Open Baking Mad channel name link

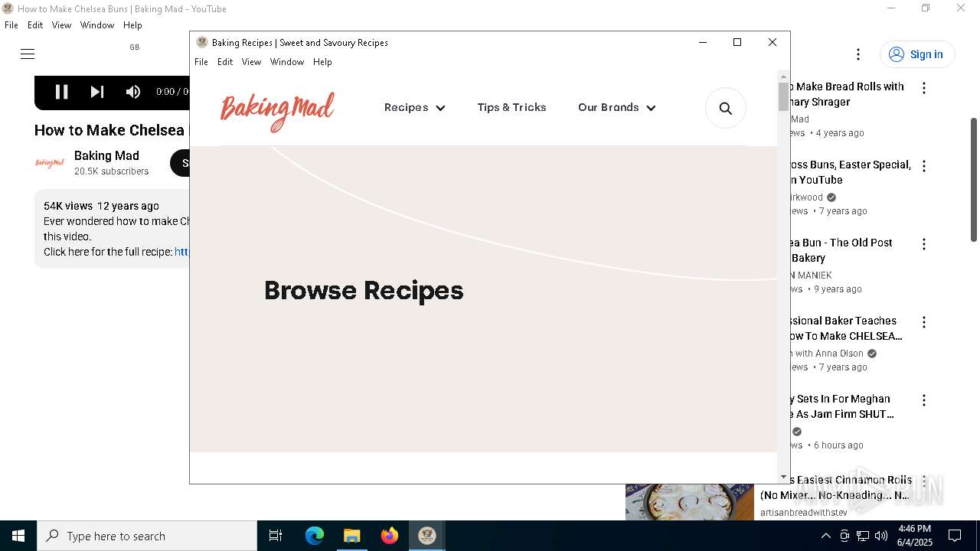pyautogui.click(x=106, y=155)
